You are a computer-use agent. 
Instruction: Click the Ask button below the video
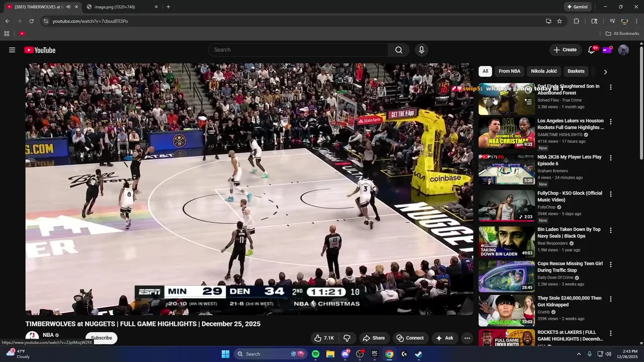click(445, 338)
